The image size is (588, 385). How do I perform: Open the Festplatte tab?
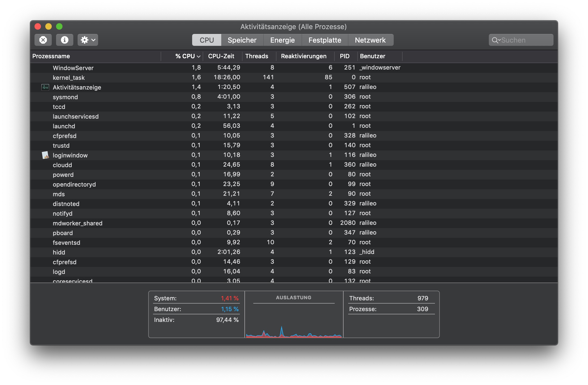click(x=324, y=40)
